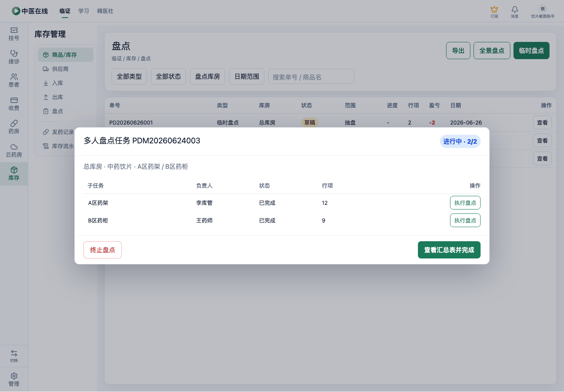
Task: Click the red 终止盘点 button
Action: click(103, 250)
